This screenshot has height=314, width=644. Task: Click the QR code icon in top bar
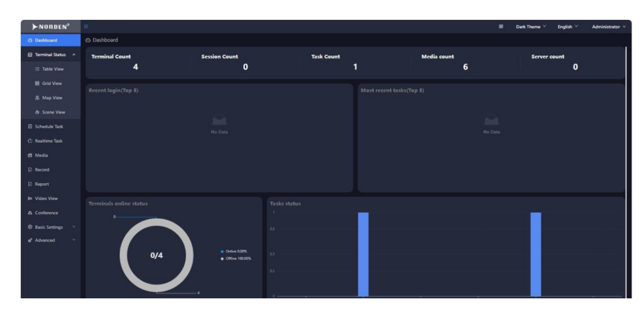[x=501, y=27]
